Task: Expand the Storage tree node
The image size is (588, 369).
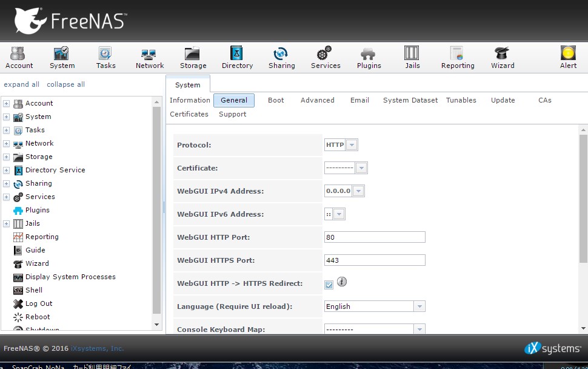Action: tap(7, 157)
